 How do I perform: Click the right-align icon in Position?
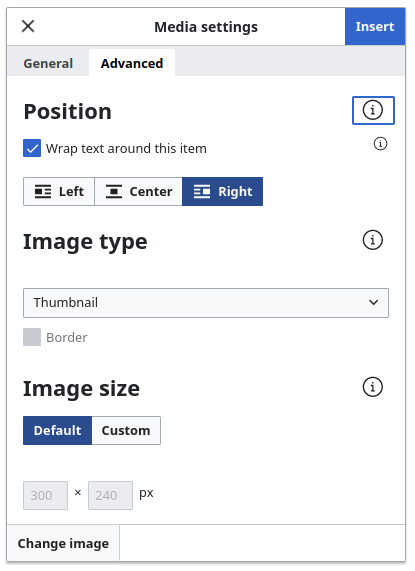(202, 192)
